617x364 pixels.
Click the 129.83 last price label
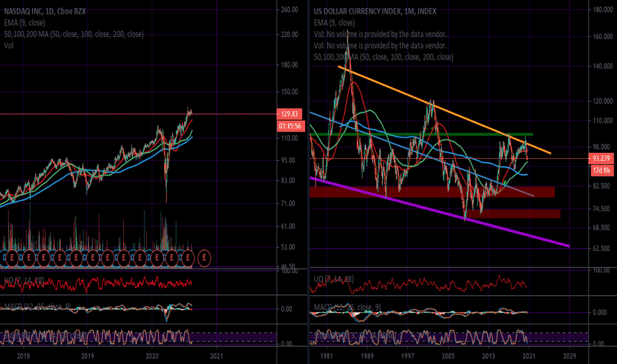289,114
